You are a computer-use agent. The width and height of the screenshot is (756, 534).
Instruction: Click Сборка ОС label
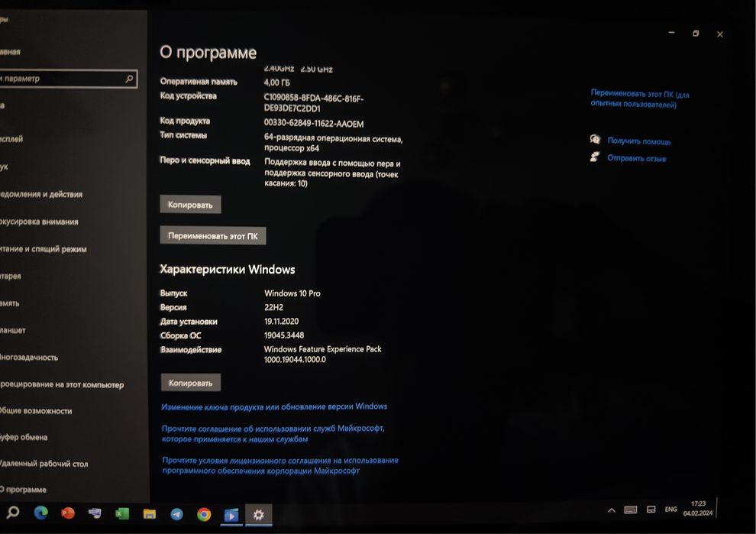[x=180, y=335]
